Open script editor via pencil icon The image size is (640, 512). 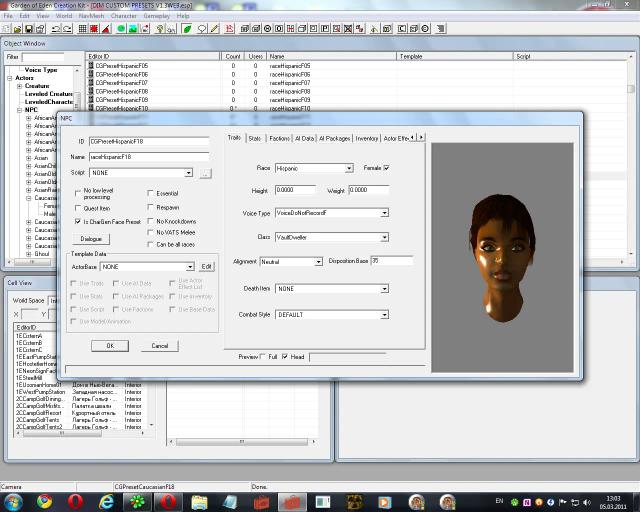point(214,29)
